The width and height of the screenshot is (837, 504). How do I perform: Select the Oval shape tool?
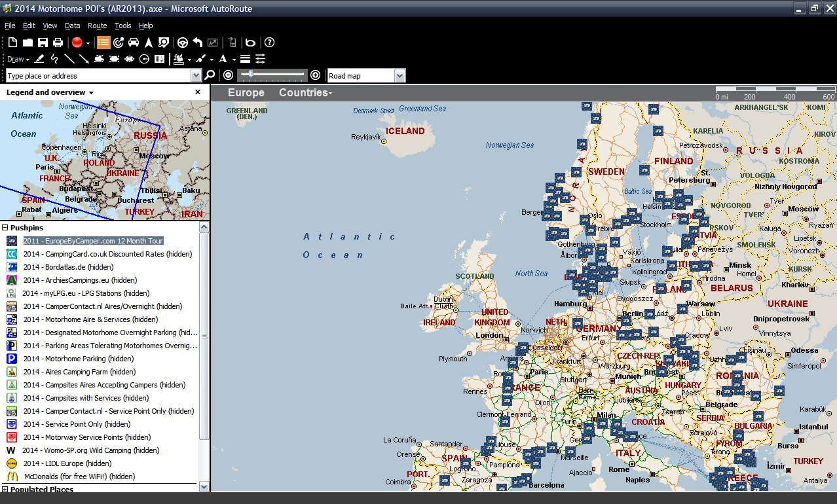point(130,59)
